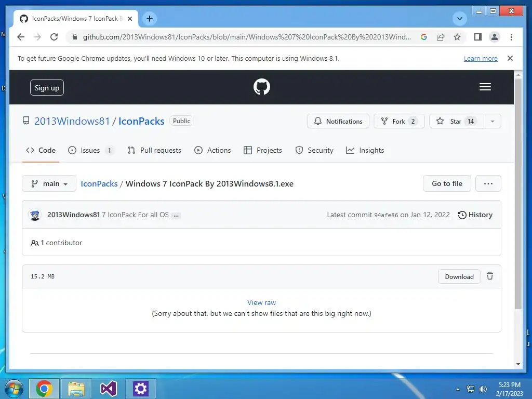
Task: Expand the main branch selector dropdown
Action: pos(49,183)
